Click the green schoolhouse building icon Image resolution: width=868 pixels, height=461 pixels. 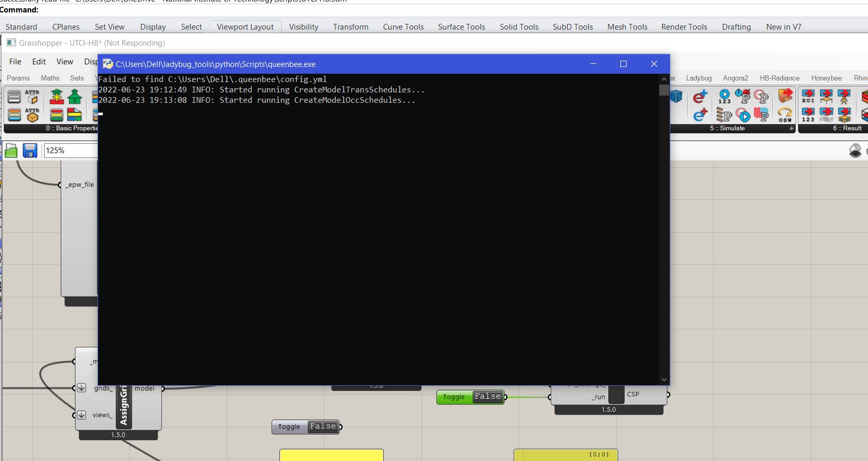pos(75,97)
